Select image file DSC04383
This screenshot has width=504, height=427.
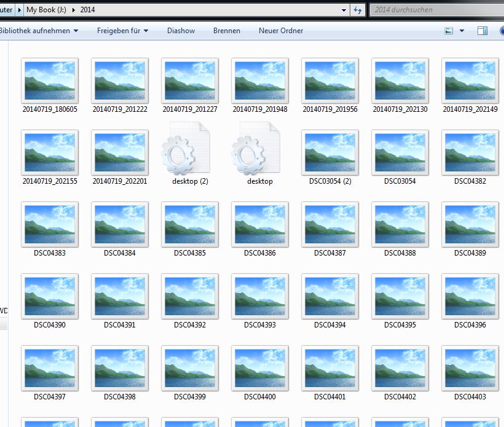(50, 229)
